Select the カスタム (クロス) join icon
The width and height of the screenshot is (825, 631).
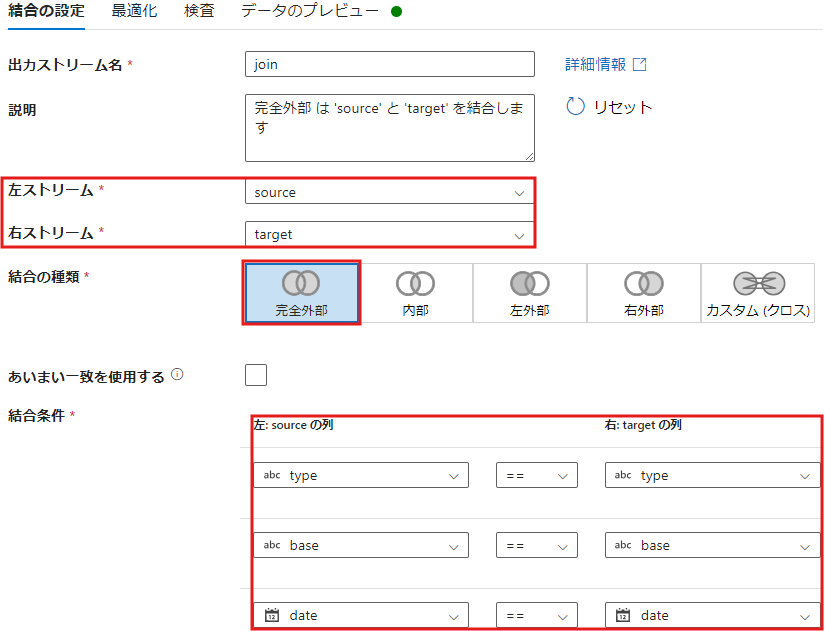(758, 284)
